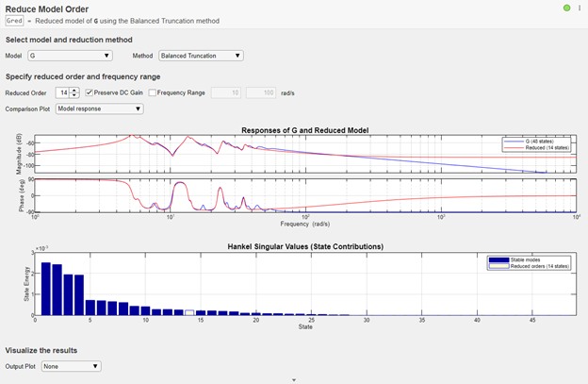Expand the Method dropdown Balanced Truncation

pos(201,56)
